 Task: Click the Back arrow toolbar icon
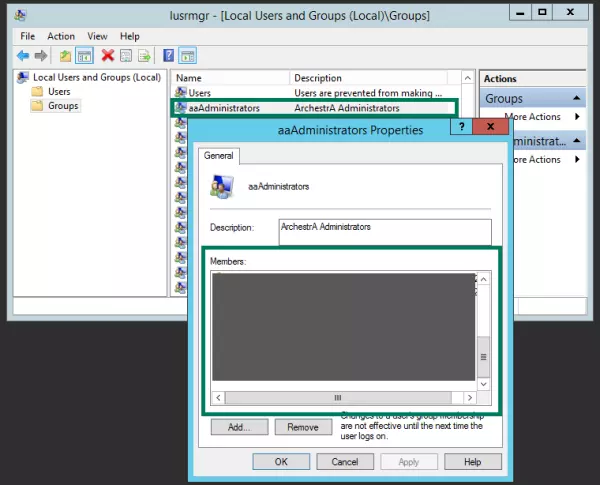tap(22, 55)
